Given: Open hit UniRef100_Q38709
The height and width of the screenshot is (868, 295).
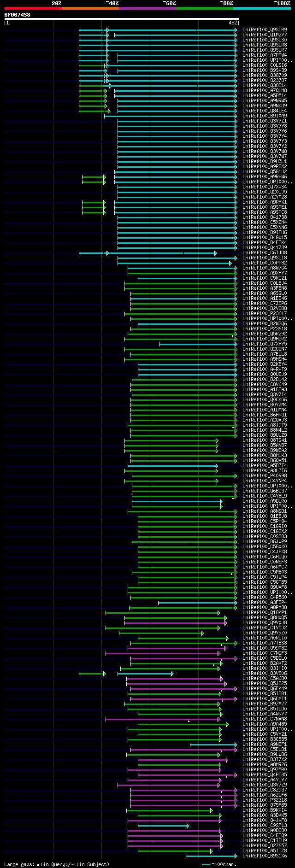Looking at the screenshot, I should pos(265,75).
